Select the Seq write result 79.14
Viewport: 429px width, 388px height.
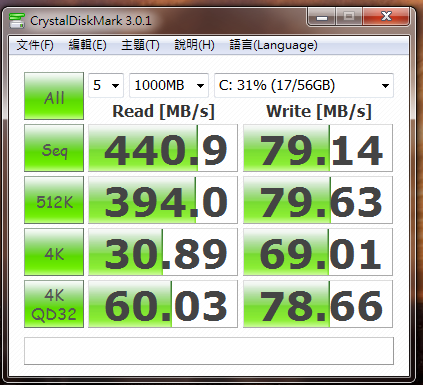point(318,148)
